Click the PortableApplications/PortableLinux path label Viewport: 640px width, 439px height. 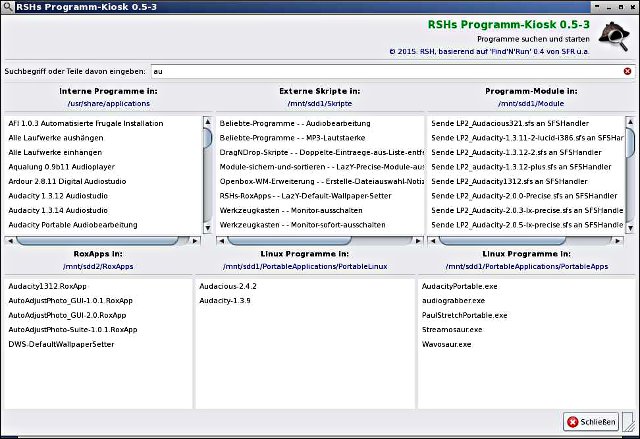tap(305, 266)
